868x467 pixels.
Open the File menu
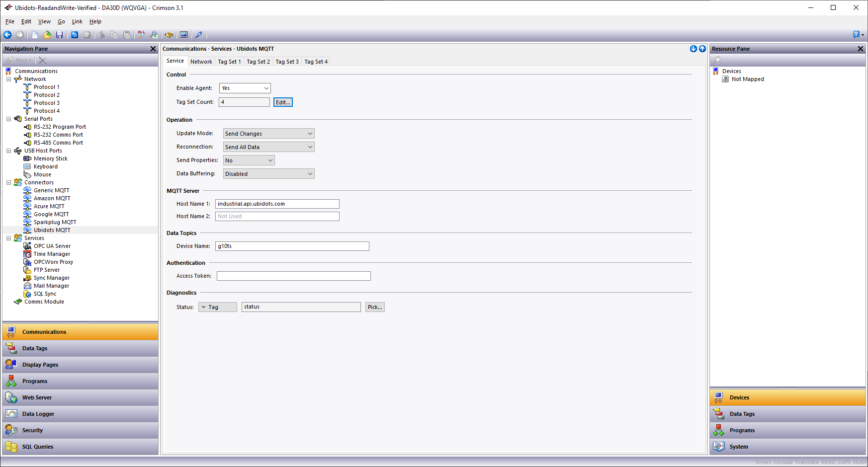[x=10, y=21]
